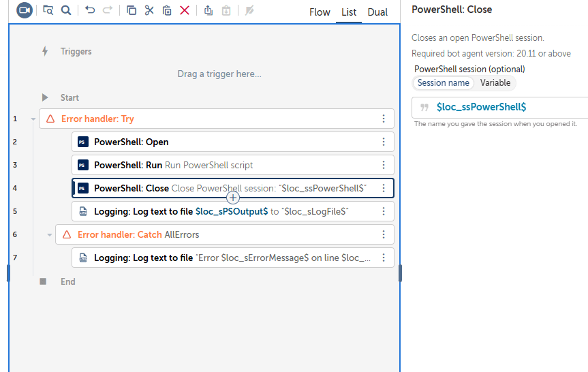Open menu for PowerShell: Run row
The height and width of the screenshot is (372, 588).
[383, 165]
